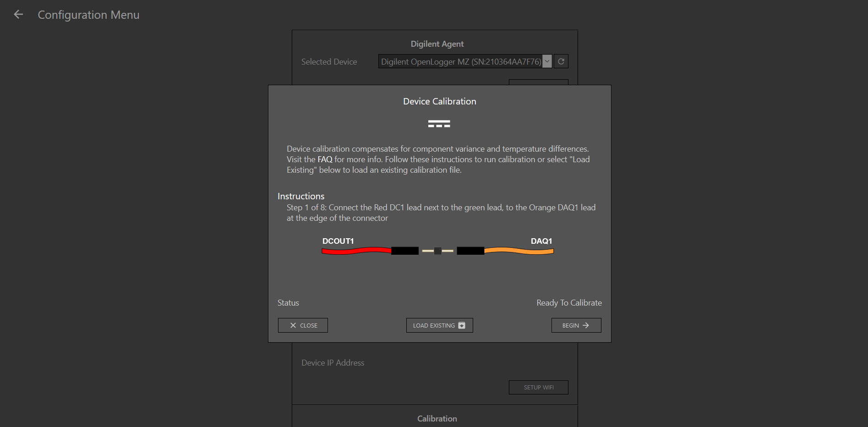Click the Device IP Address label
This screenshot has width=868, height=427.
[333, 363]
